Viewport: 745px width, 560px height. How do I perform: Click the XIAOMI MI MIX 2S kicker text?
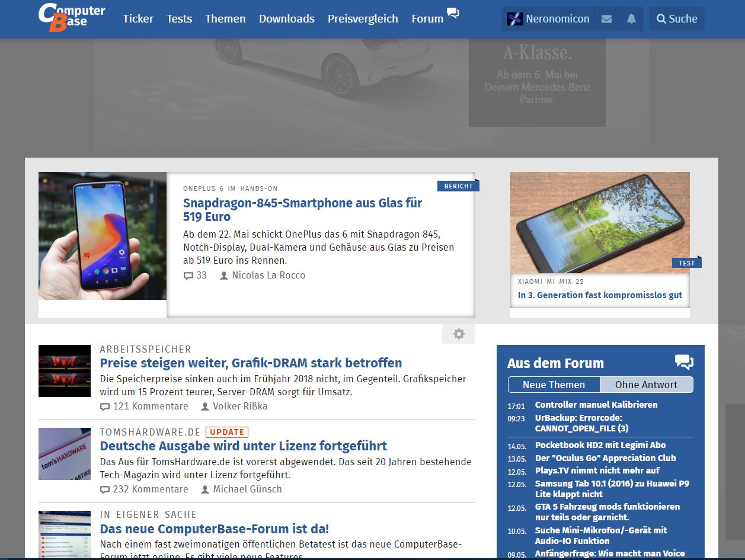tap(551, 281)
